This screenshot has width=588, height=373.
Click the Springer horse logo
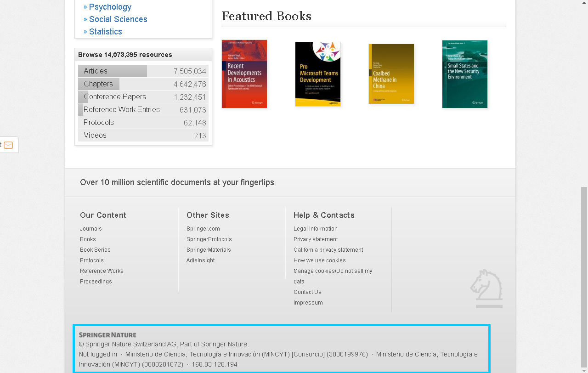[486, 288]
